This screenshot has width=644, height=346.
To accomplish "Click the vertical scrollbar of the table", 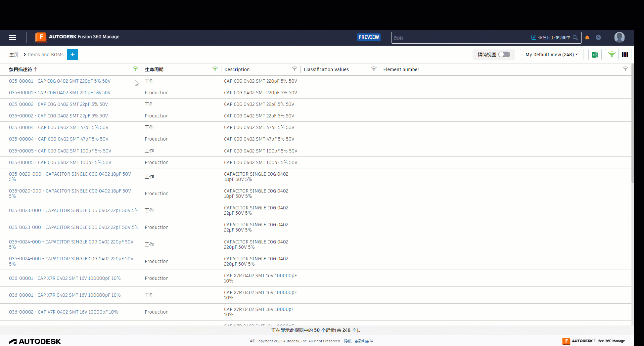I will coord(632,123).
